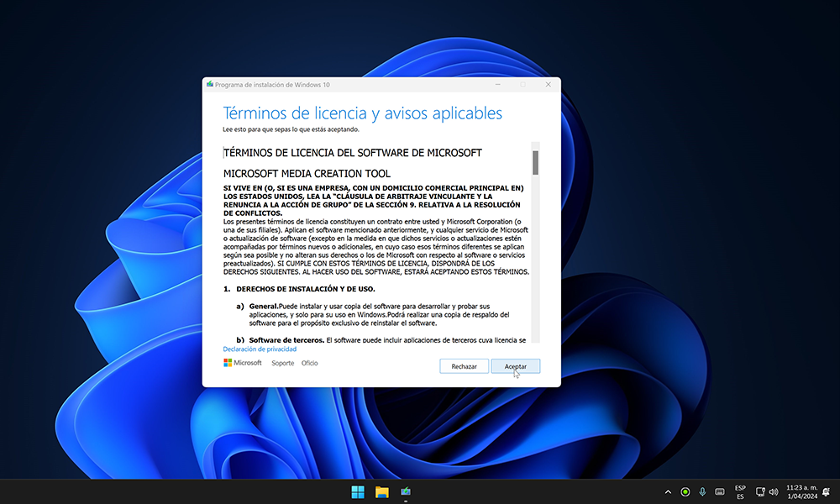Open the Soporte link
840x504 pixels.
pyautogui.click(x=282, y=364)
